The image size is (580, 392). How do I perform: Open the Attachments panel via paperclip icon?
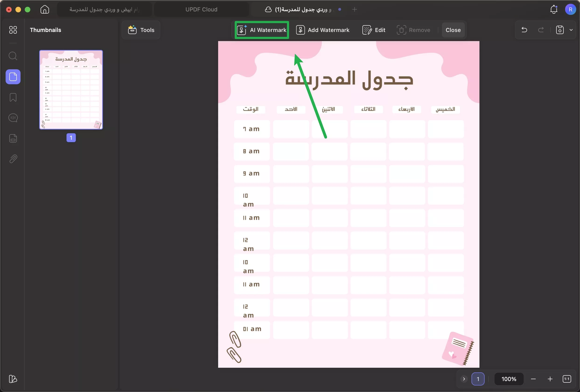13,159
